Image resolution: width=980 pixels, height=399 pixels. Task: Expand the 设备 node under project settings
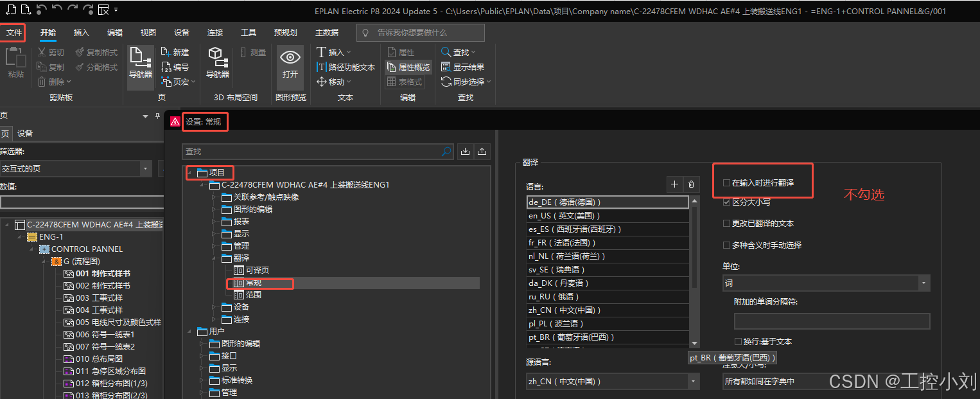pos(214,307)
